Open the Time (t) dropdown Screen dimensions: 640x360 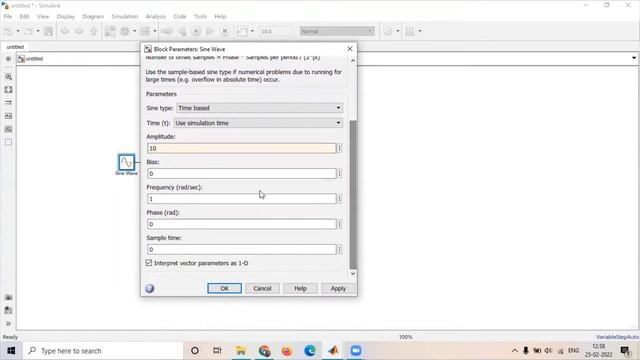click(258, 123)
